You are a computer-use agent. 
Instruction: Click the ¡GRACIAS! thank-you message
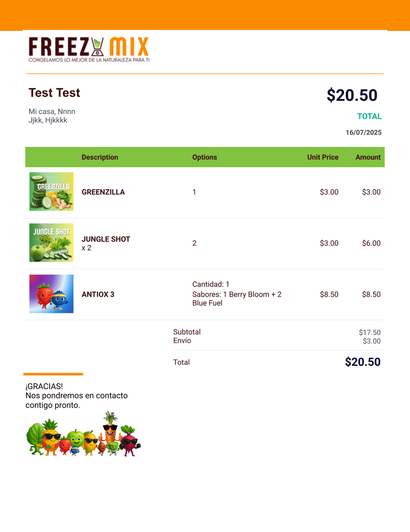coord(44,386)
